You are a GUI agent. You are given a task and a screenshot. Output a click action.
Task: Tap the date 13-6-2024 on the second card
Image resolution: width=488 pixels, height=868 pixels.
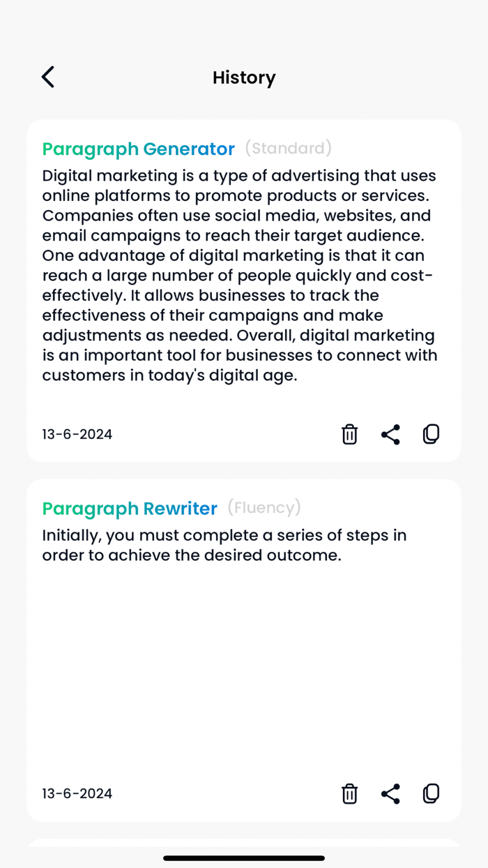(77, 793)
